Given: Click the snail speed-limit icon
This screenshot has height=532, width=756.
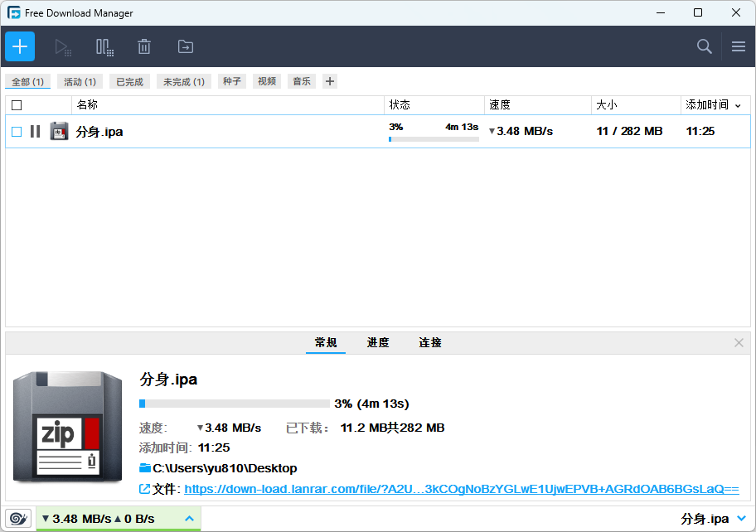Looking at the screenshot, I should click(17, 518).
